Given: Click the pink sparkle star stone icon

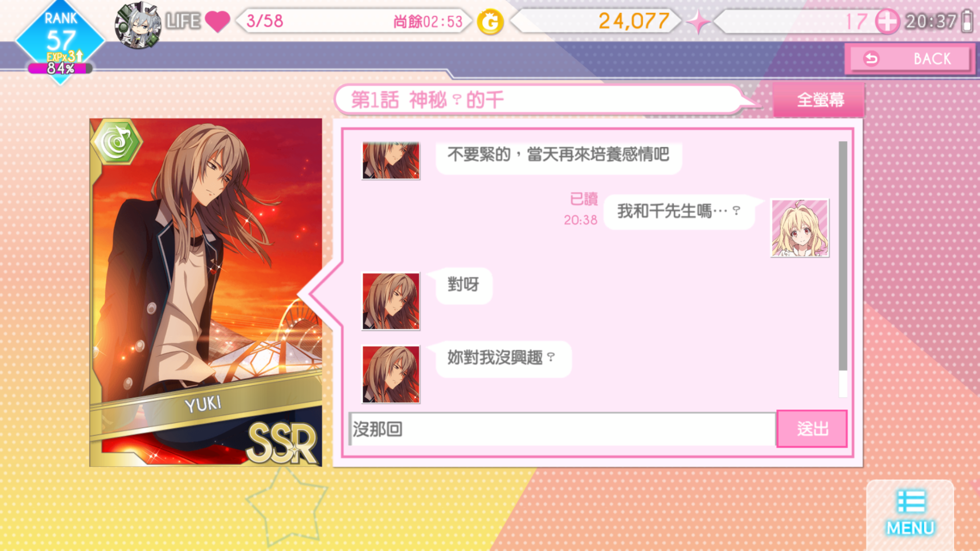Looking at the screenshot, I should 699,22.
